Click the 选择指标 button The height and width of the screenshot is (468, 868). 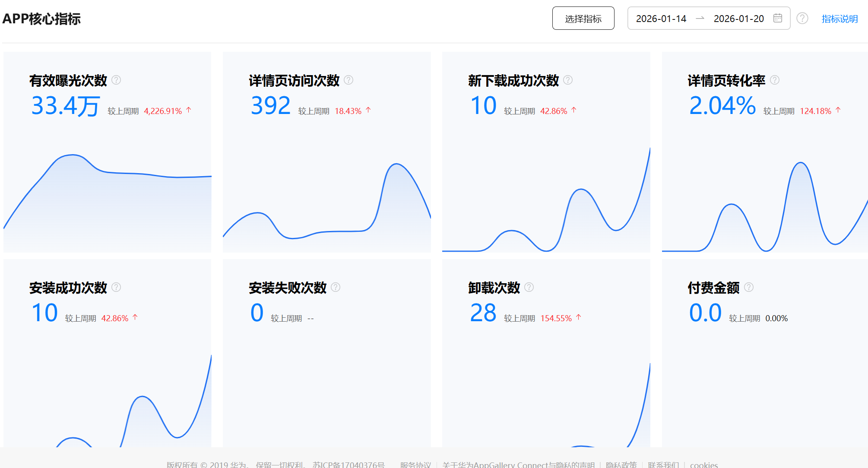point(583,18)
